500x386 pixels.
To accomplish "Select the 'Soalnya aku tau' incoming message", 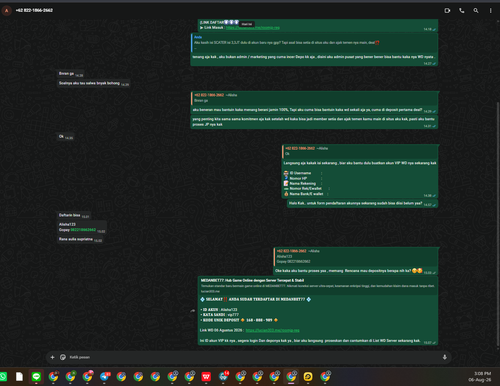I will (x=93, y=83).
